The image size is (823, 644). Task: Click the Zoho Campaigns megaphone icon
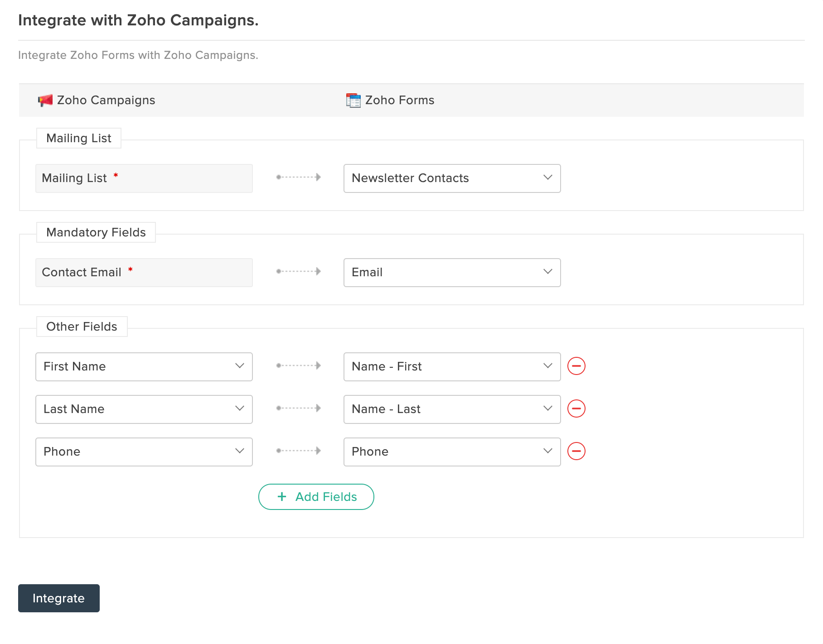45,100
